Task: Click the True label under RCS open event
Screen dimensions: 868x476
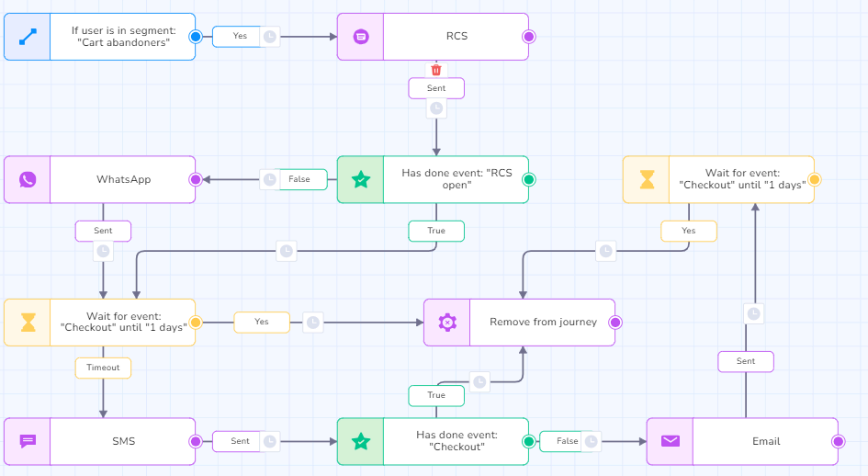Action: (436, 231)
